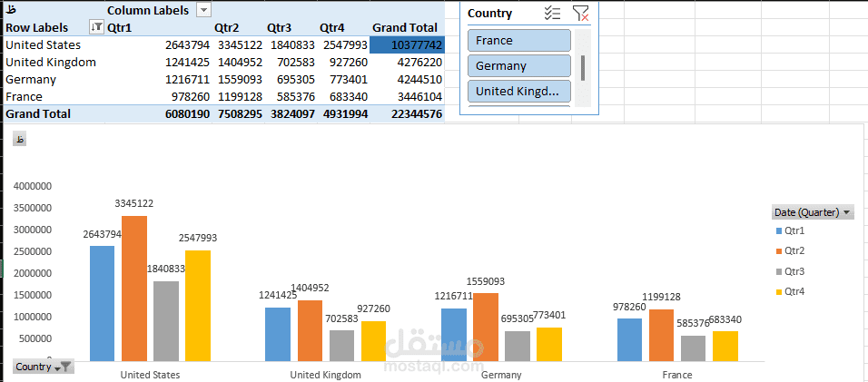
Task: Click the Grand Total row label
Action: pyautogui.click(x=36, y=114)
